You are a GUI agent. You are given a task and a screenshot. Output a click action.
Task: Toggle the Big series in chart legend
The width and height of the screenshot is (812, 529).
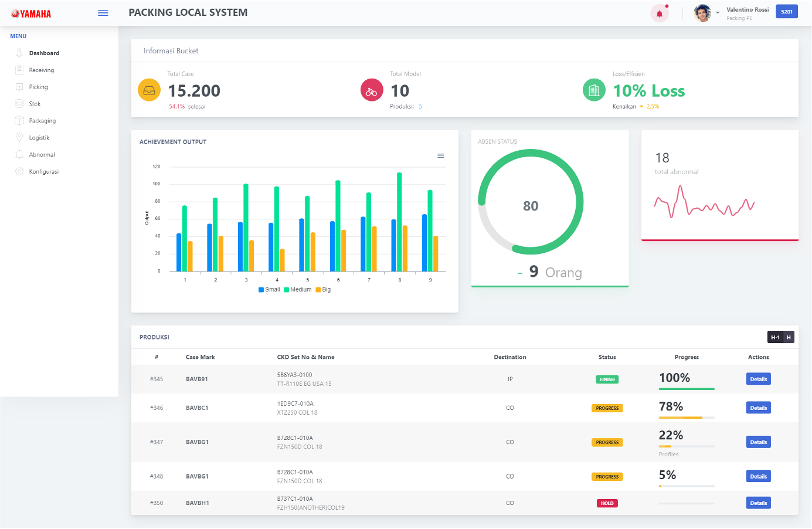324,290
